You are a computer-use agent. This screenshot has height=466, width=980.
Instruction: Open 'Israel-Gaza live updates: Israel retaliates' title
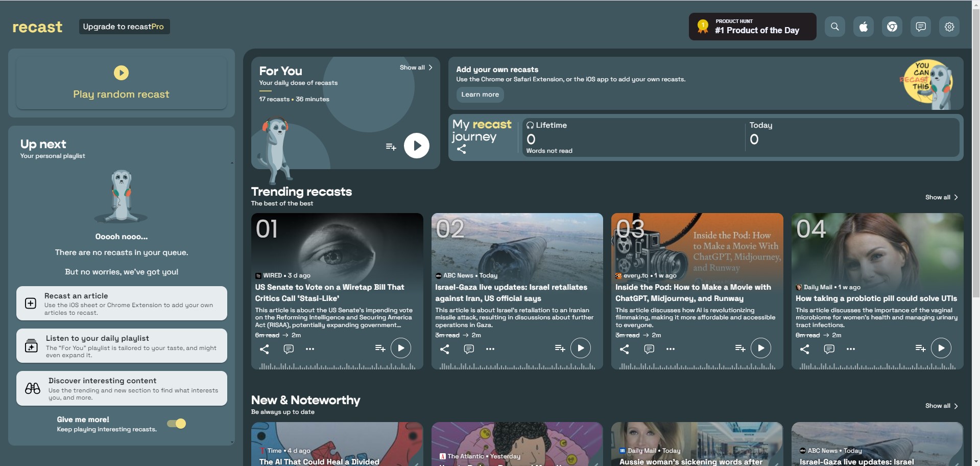(511, 293)
